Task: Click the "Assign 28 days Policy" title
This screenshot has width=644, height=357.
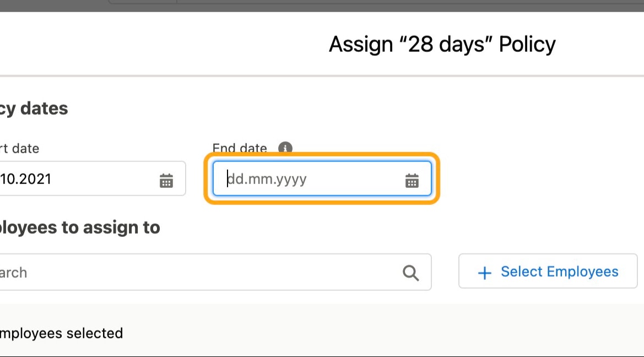Action: [x=442, y=45]
